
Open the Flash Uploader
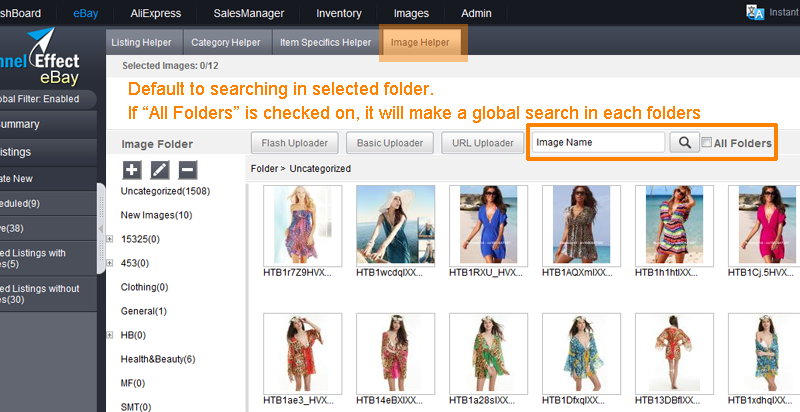294,143
